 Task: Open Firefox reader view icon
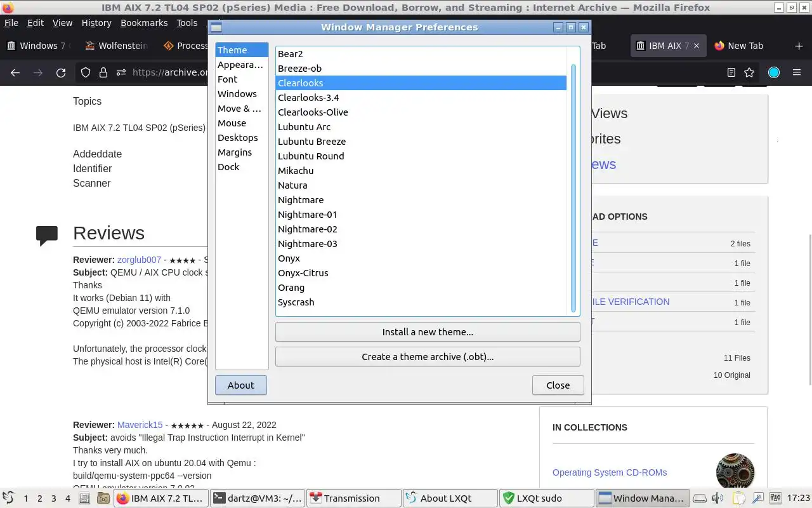pyautogui.click(x=731, y=72)
